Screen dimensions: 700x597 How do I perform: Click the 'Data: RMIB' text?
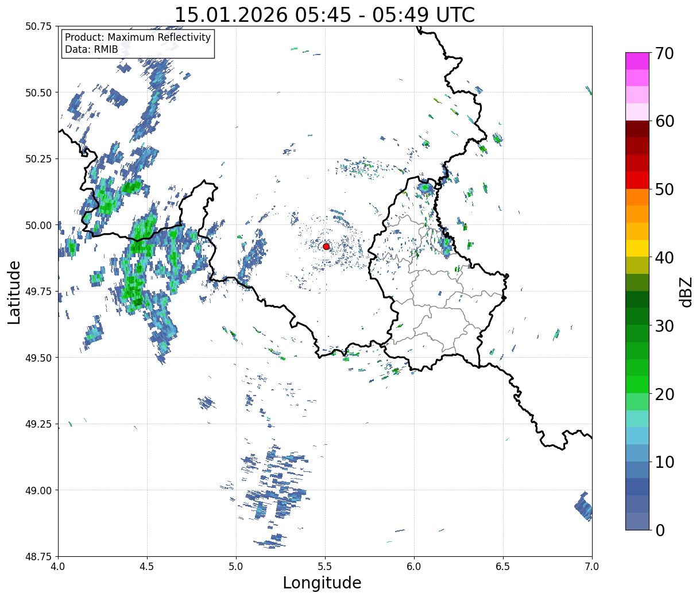pyautogui.click(x=91, y=49)
